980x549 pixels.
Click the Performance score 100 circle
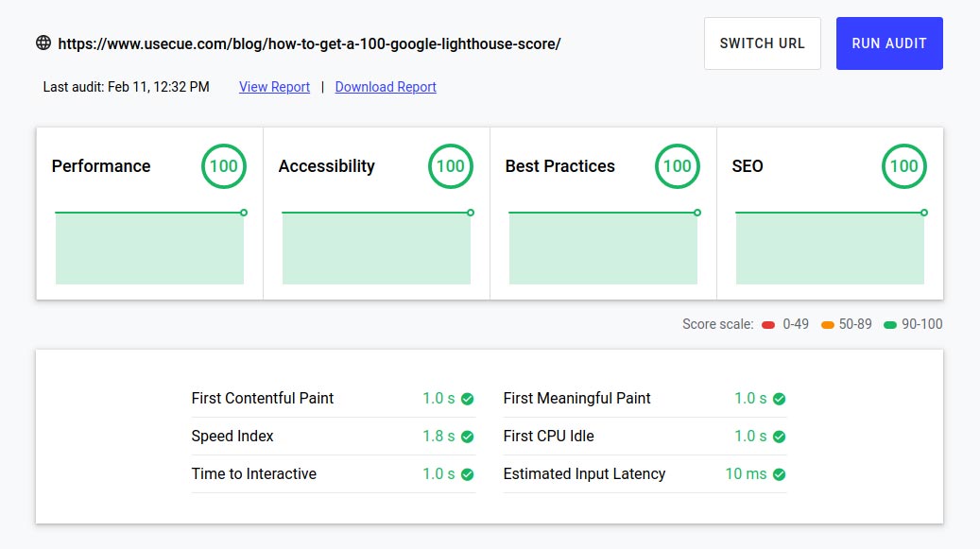[x=224, y=166]
